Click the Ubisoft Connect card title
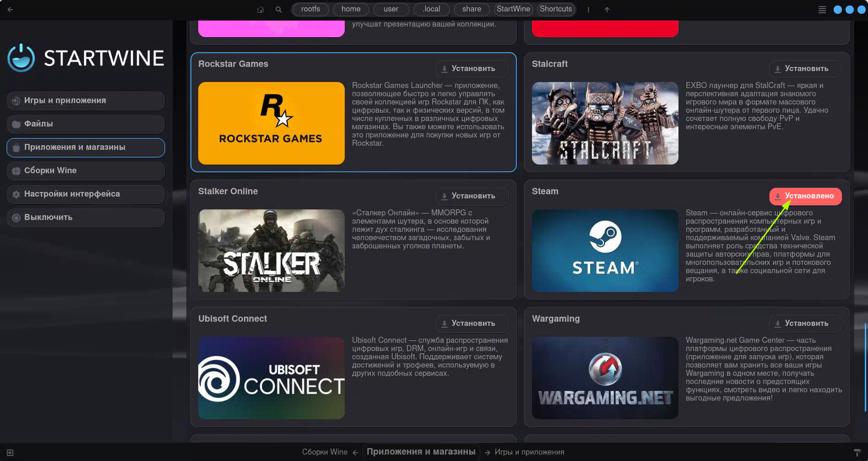The height and width of the screenshot is (461, 868). pyautogui.click(x=233, y=319)
